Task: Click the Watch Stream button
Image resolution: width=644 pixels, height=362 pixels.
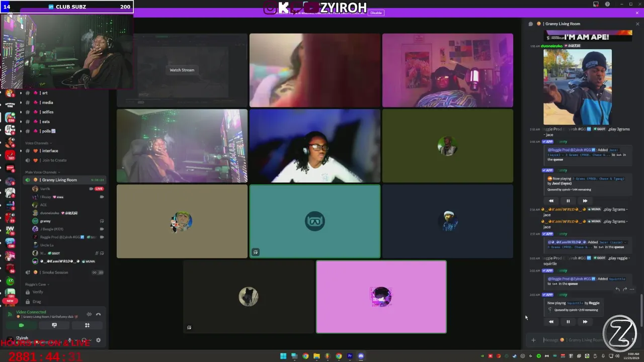Action: coord(182,70)
